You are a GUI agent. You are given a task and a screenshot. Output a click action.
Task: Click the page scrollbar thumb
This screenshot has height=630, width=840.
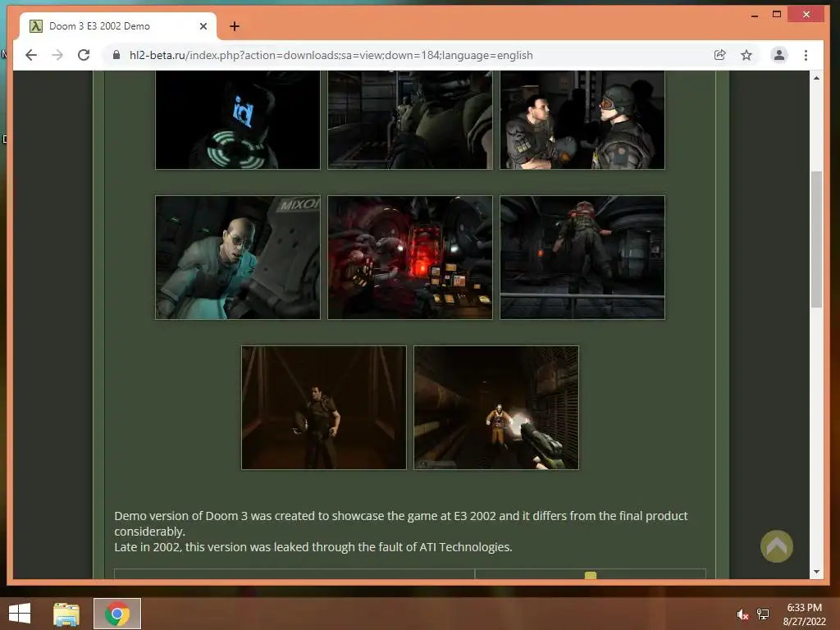click(x=816, y=240)
